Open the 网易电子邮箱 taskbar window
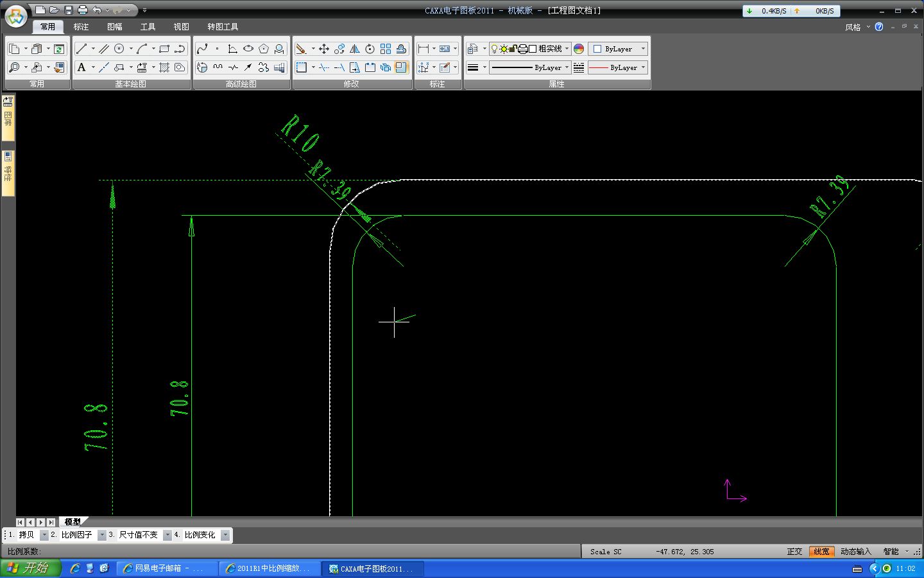Viewport: 924px width, 578px height. 168,568
